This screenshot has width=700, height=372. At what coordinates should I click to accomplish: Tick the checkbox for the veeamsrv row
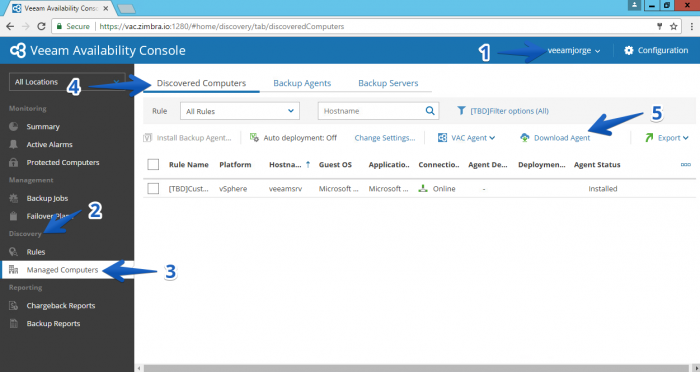point(153,188)
